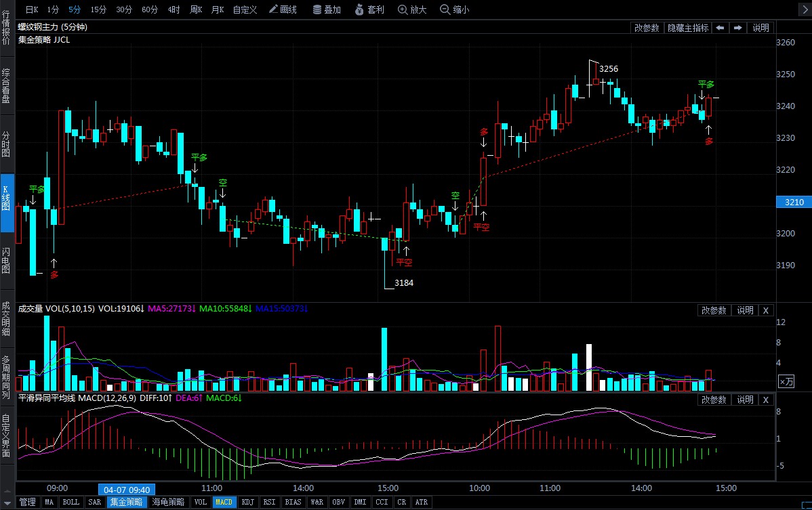812x510 pixels.
Task: Activate the 画线 draw line pencil tool
Action: click(283, 9)
